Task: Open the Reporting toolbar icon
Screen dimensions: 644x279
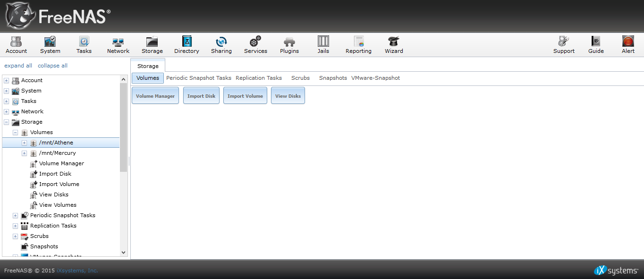Action: pos(358,44)
